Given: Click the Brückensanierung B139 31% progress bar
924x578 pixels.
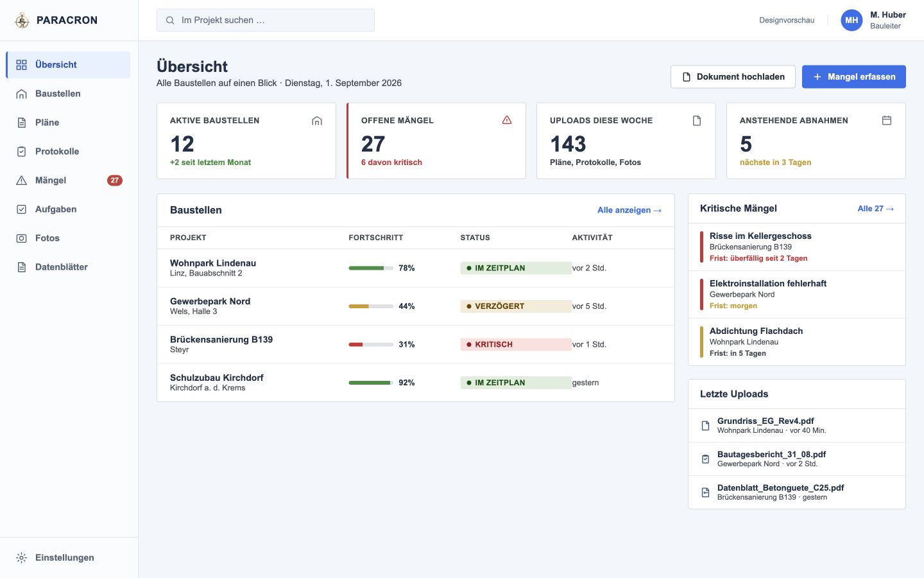Looking at the screenshot, I should point(371,345).
